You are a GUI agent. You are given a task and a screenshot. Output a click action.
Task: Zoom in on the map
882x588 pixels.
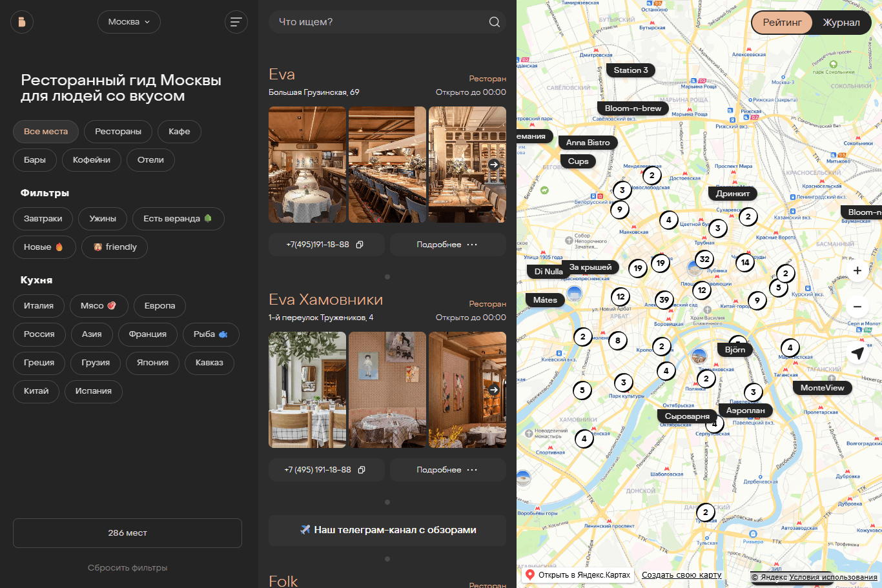[x=857, y=271]
